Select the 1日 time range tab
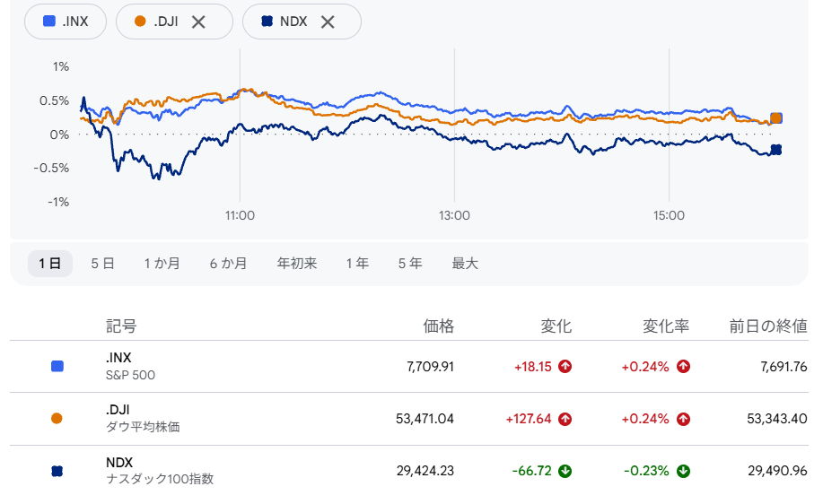 (x=50, y=264)
